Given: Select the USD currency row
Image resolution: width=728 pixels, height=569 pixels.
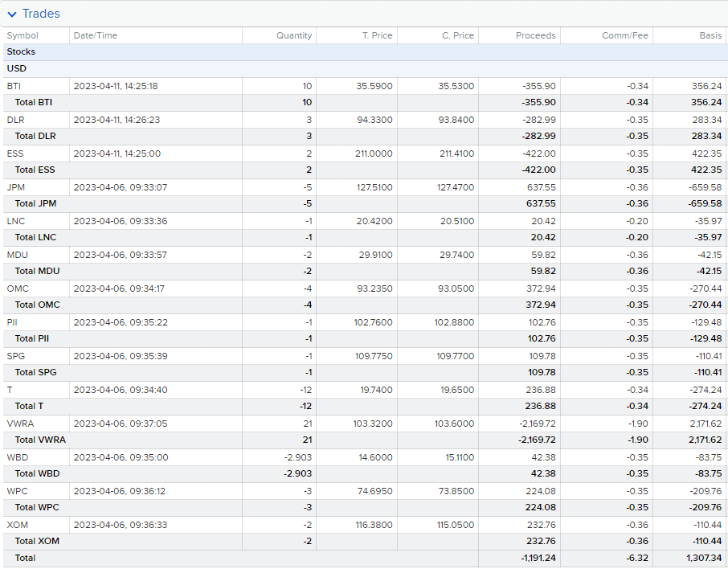Looking at the screenshot, I should pyautogui.click(x=365, y=69).
